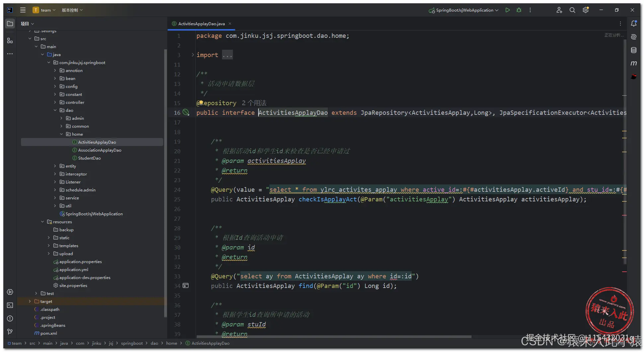Click the editor vertical scrollbar
The image size is (644, 352).
point(625,152)
